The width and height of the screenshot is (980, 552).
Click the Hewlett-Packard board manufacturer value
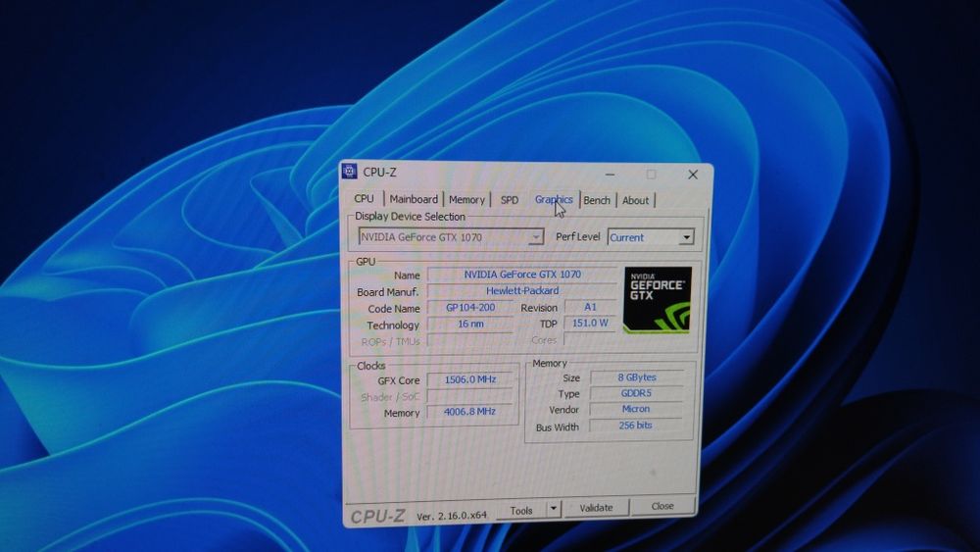coord(522,290)
